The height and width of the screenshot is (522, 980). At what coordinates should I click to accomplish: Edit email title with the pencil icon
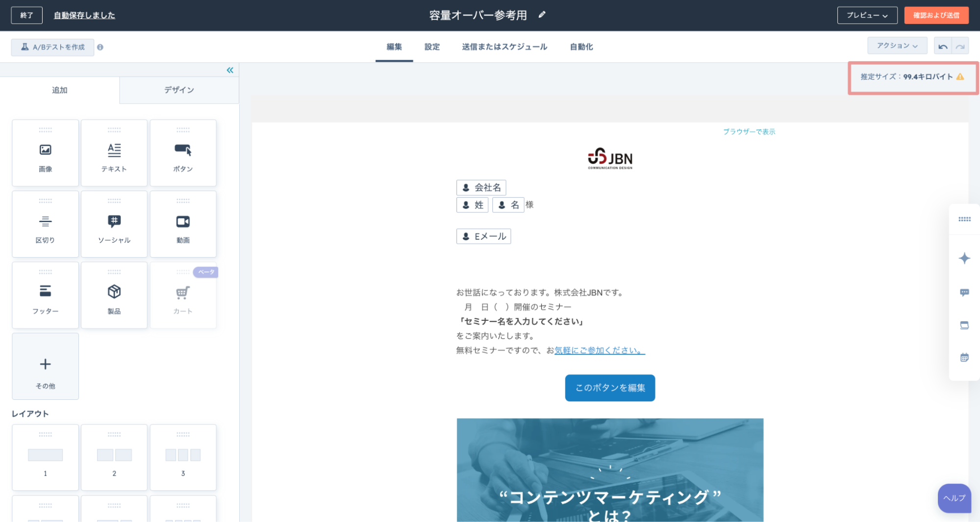pos(542,15)
